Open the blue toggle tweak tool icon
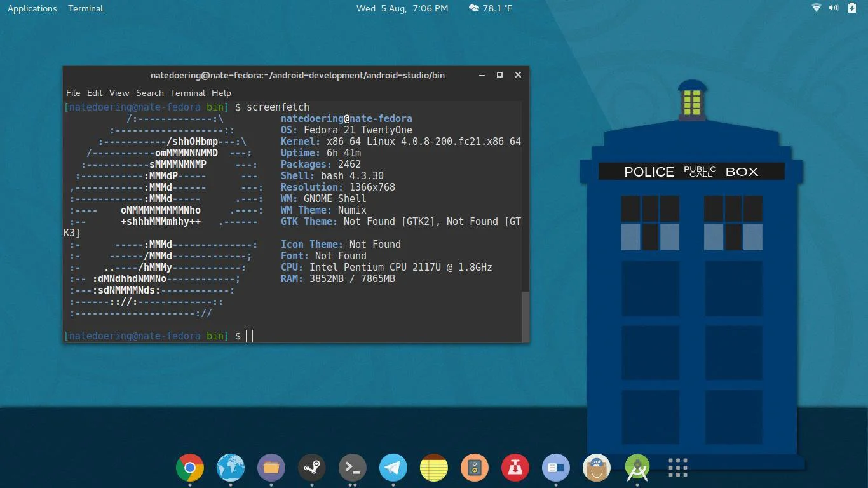The image size is (868, 488). point(556,468)
